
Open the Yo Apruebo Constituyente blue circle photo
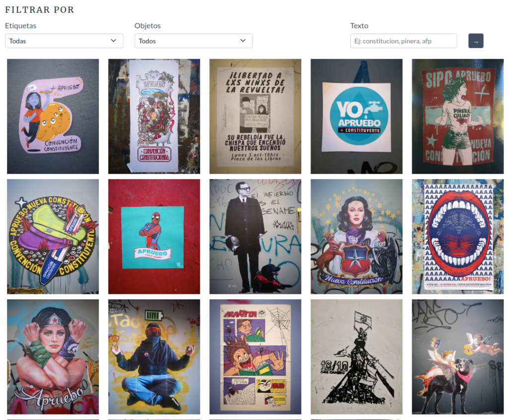[x=356, y=116]
